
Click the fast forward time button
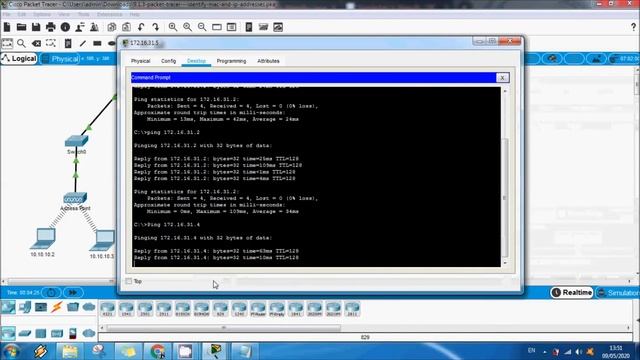(73, 293)
